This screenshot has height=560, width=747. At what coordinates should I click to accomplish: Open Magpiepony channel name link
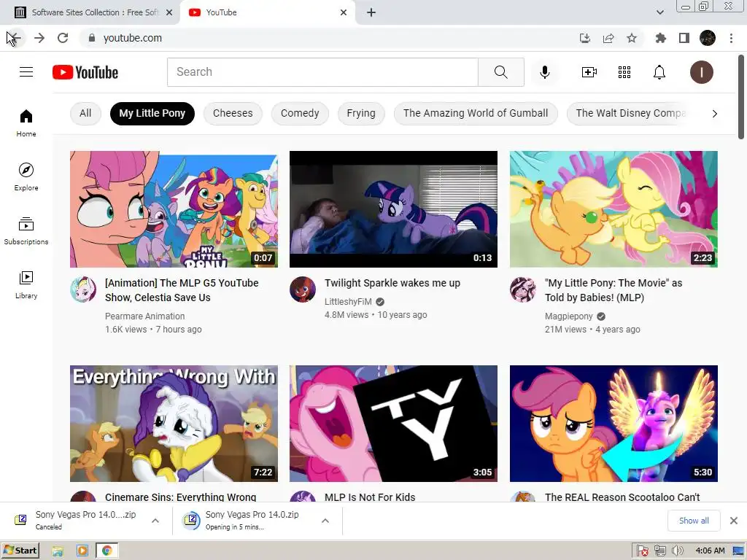click(569, 316)
